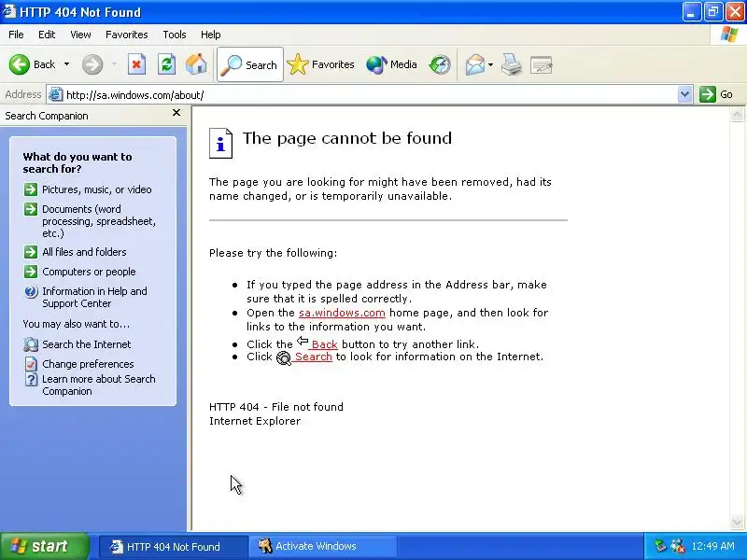Click the Edit page toolbar icon
The image size is (747, 560).
pos(542,64)
